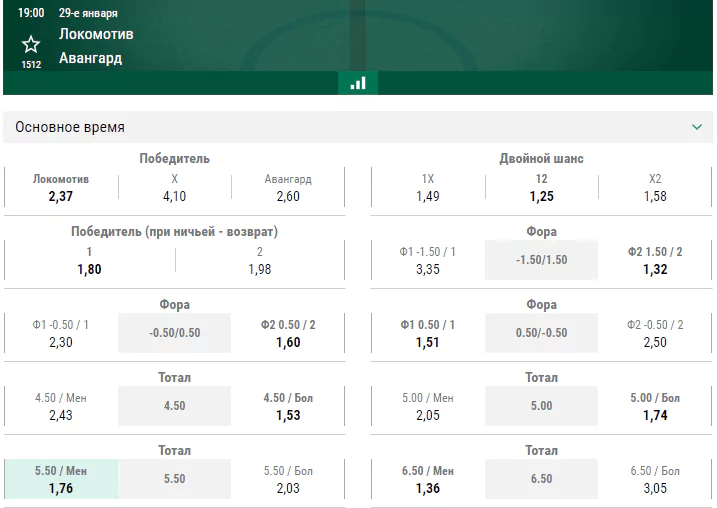The width and height of the screenshot is (717, 508).
Task: Select draw X odds 4,10
Action: (174, 187)
